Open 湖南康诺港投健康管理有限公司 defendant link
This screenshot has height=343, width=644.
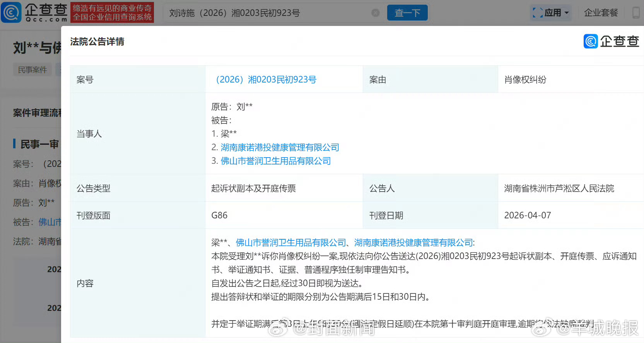(x=280, y=147)
